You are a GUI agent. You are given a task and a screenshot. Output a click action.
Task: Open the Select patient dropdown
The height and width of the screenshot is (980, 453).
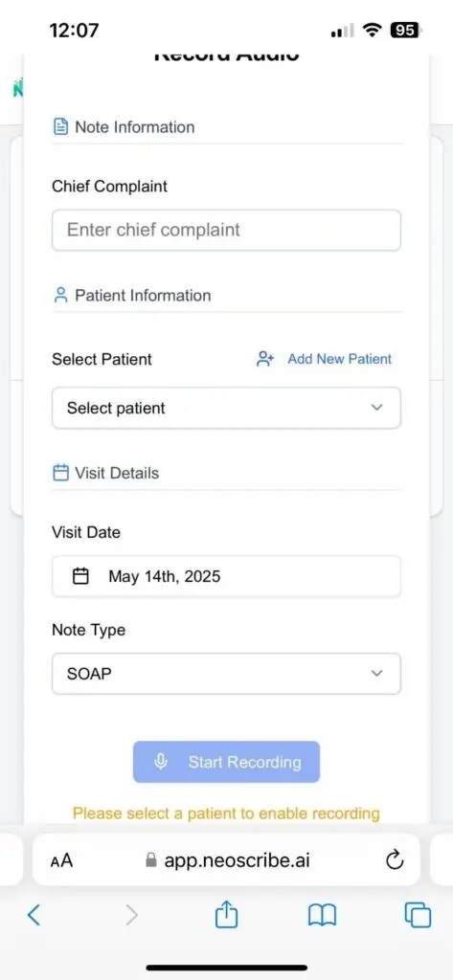226,408
